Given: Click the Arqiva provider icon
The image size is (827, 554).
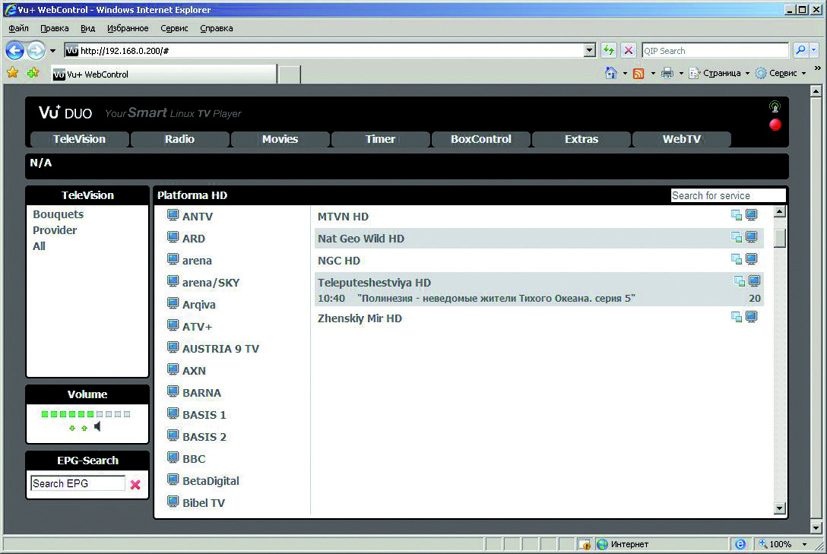Looking at the screenshot, I should [173, 303].
